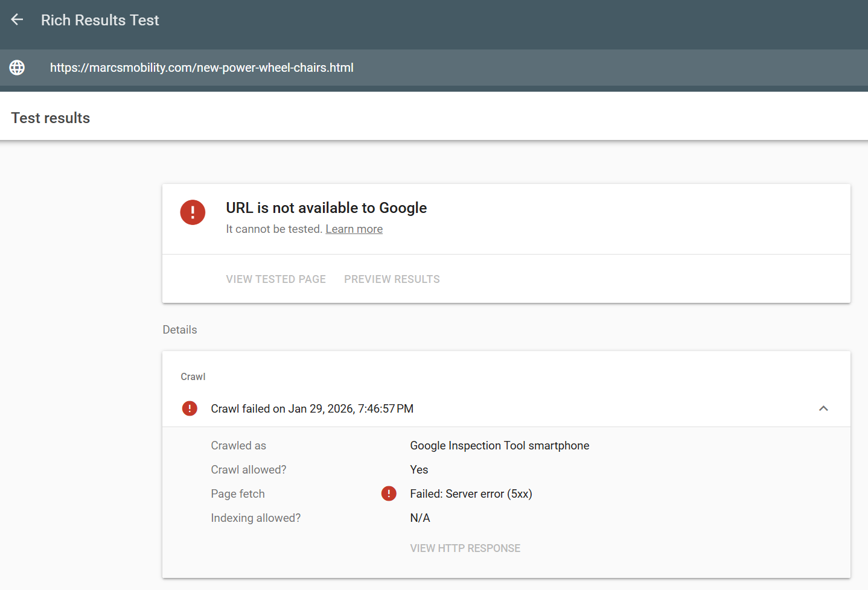Click VIEW TESTED PAGE button
Image resolution: width=868 pixels, height=590 pixels.
[276, 279]
